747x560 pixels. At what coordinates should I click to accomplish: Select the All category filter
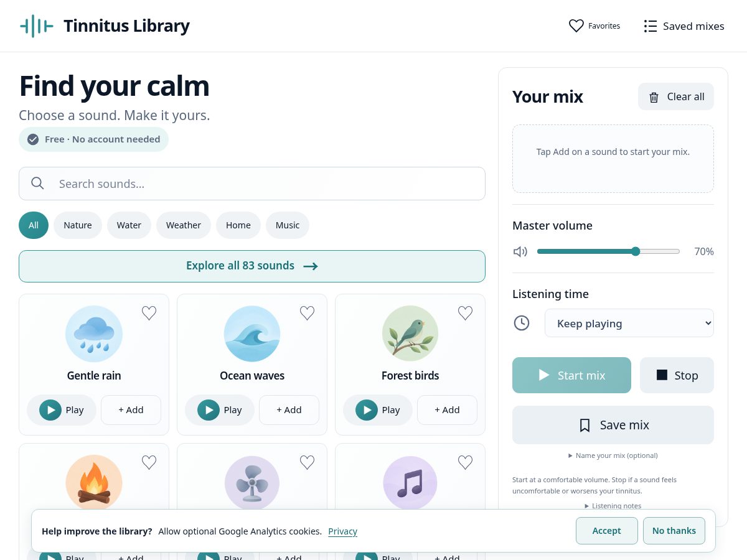(x=34, y=225)
